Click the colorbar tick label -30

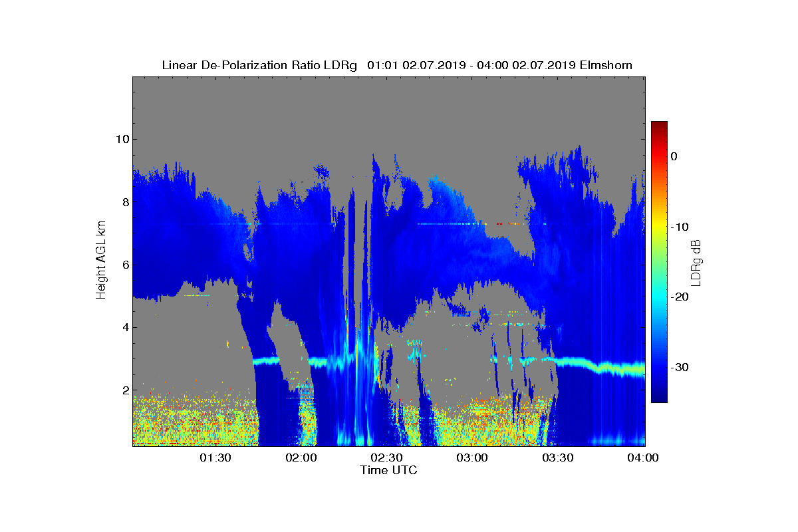679,368
